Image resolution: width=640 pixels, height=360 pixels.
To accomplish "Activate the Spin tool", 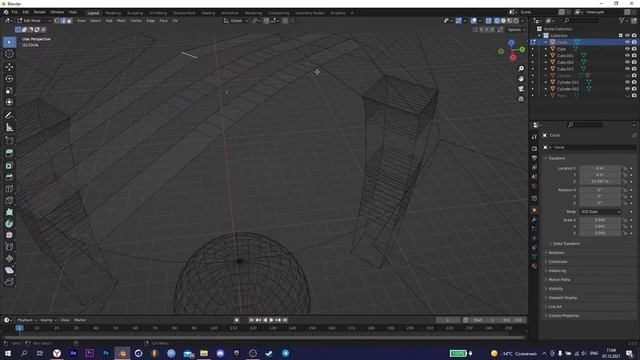I will pos(9,224).
